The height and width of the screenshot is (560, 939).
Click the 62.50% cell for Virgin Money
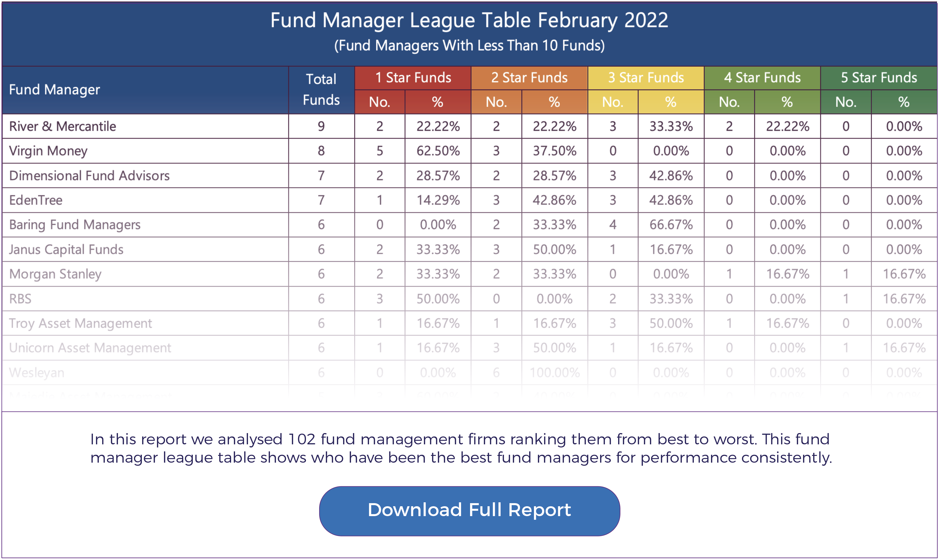pyautogui.click(x=438, y=151)
